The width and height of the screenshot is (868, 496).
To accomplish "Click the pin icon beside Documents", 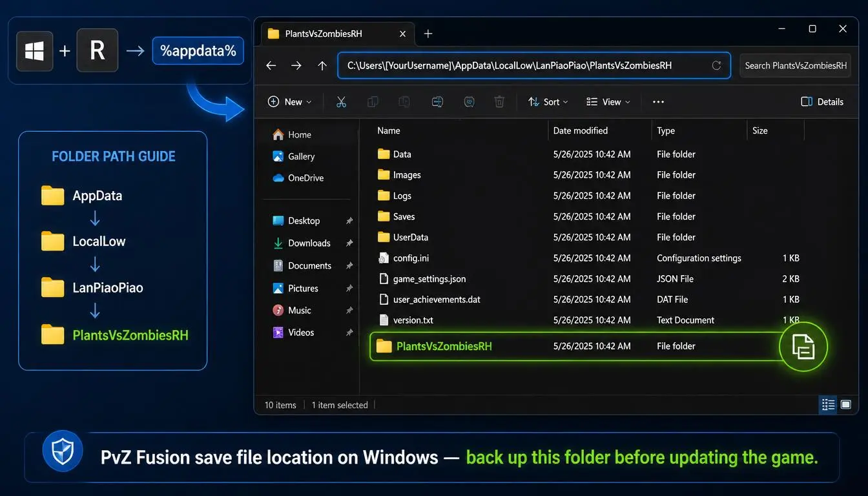I will click(349, 265).
